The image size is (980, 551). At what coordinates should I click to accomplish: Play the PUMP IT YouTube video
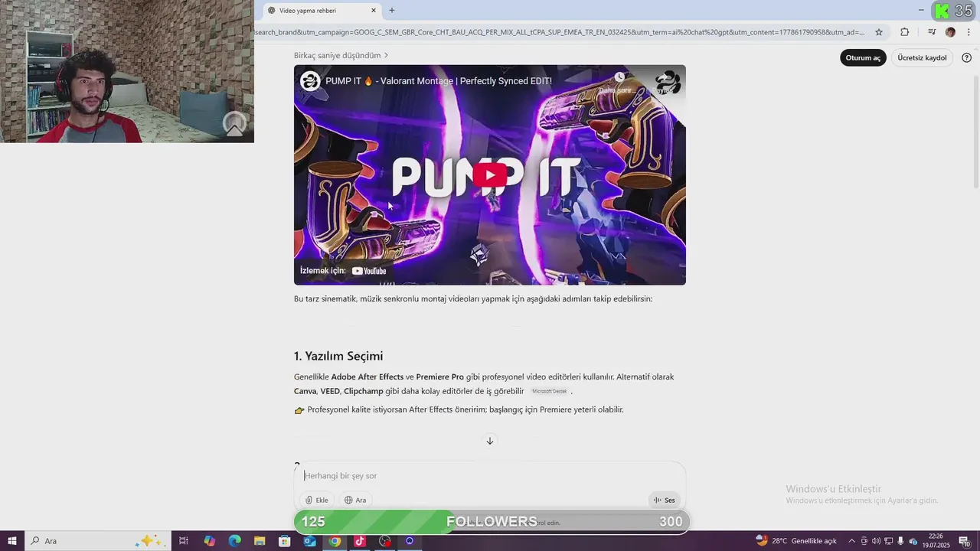coord(490,175)
